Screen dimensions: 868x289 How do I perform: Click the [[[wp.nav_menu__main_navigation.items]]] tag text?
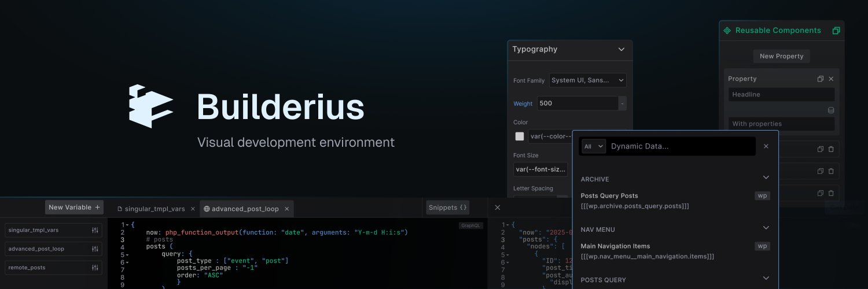pos(648,257)
